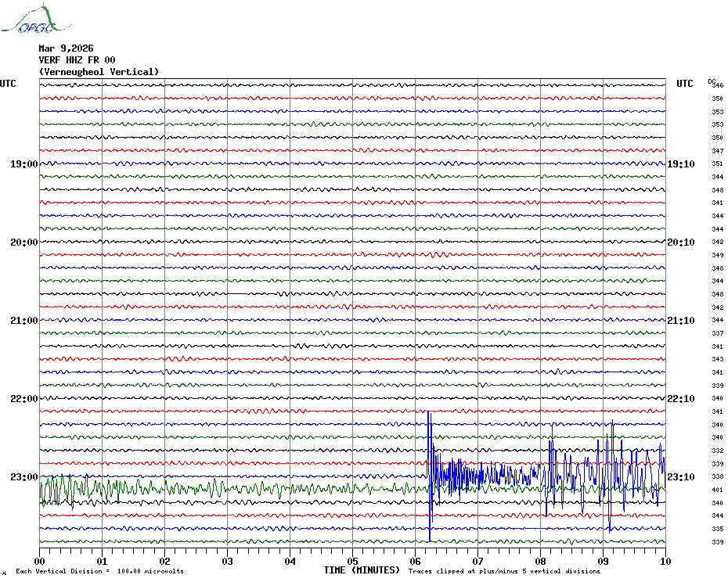
Task: Click the 22:00 hour label on left
Action: [x=23, y=399]
